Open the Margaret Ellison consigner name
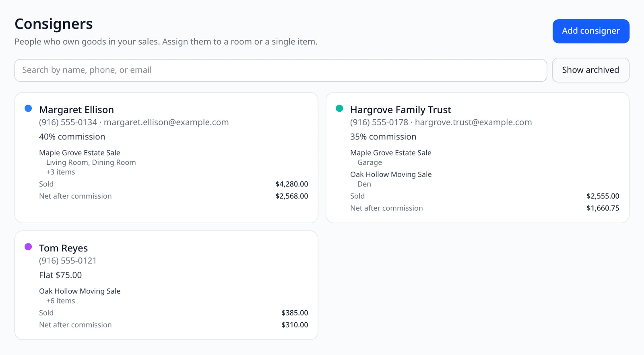644x355 pixels. tap(76, 110)
